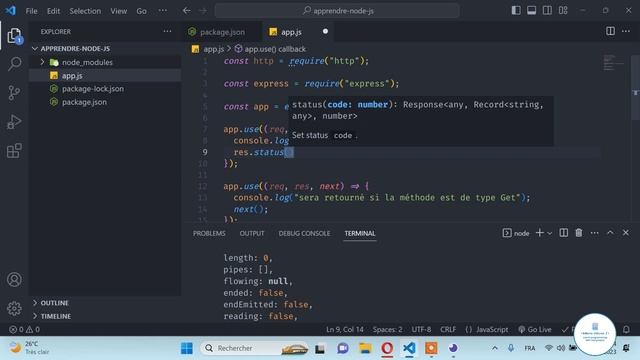Viewport: 640px width, 360px height.
Task: Open package-lock.json in the explorer
Action: click(x=105, y=89)
